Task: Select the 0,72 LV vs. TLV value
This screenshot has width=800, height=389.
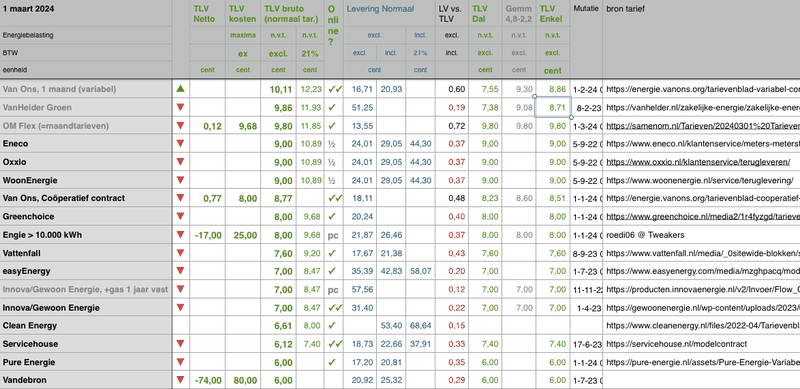Action: coord(452,126)
